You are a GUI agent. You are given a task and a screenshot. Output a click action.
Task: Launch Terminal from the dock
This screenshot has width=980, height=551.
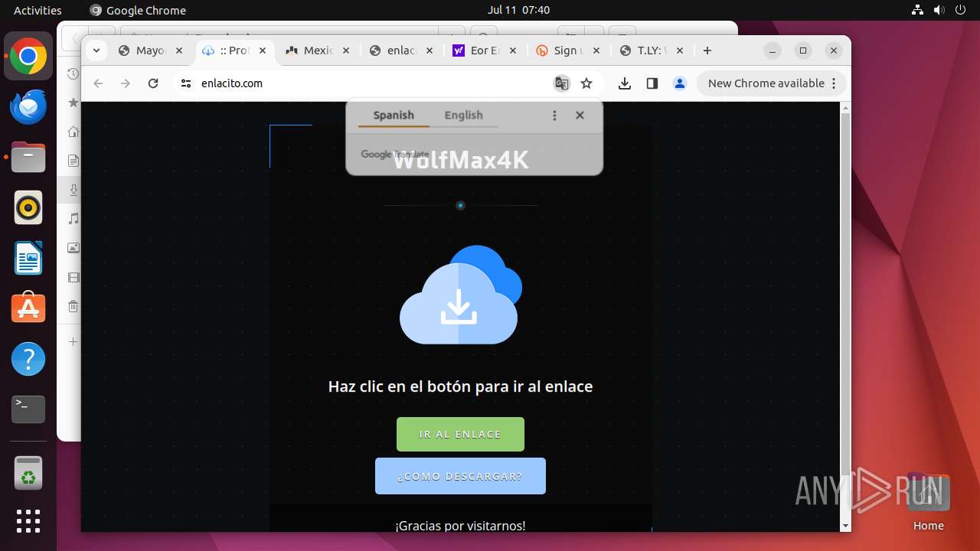28,409
